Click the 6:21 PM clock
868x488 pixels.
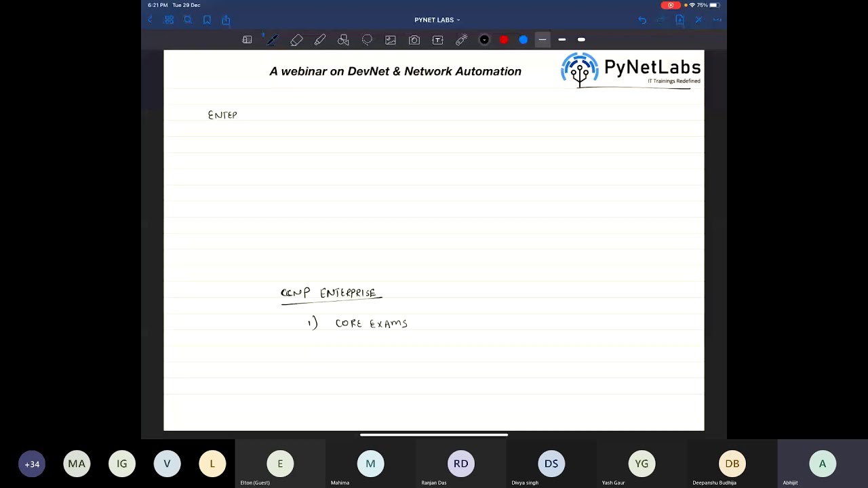pyautogui.click(x=158, y=5)
